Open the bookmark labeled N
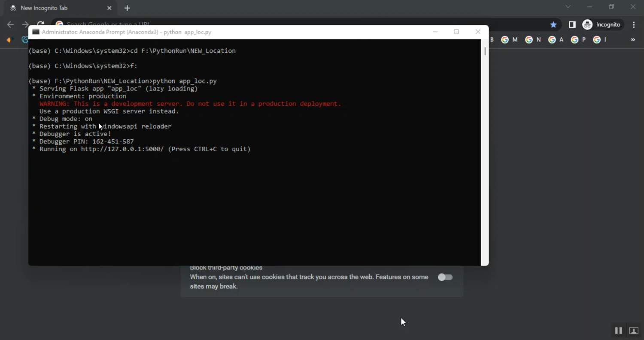This screenshot has width=644, height=340. (x=533, y=40)
